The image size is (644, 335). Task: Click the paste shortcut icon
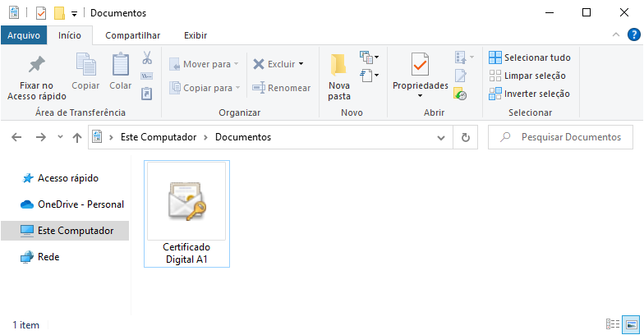(146, 94)
